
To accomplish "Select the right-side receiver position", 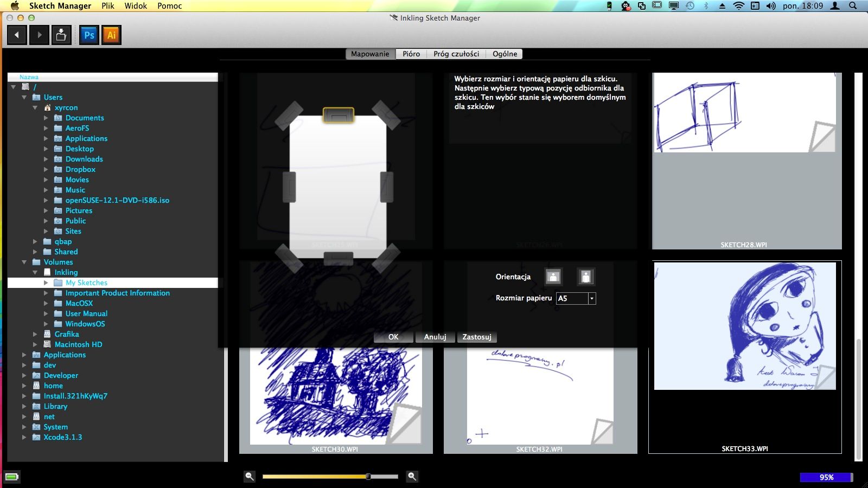I will pos(387,187).
